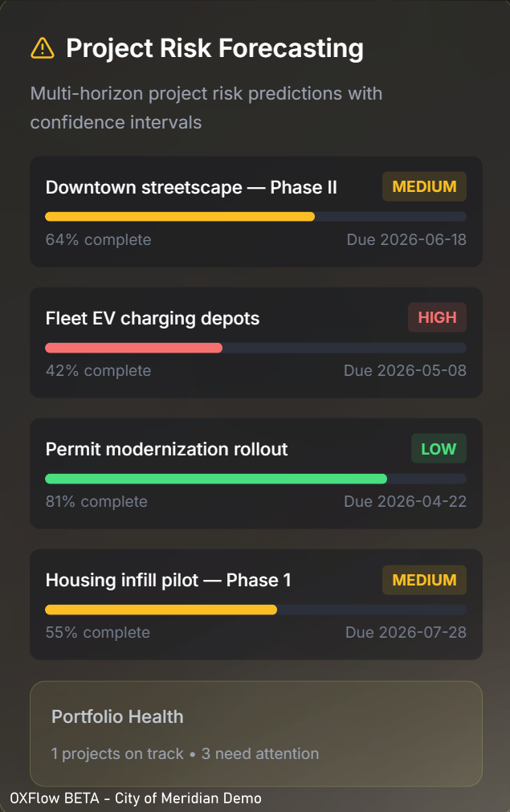Click the Due 2026-07-28 date
The image size is (510, 812).
406,632
